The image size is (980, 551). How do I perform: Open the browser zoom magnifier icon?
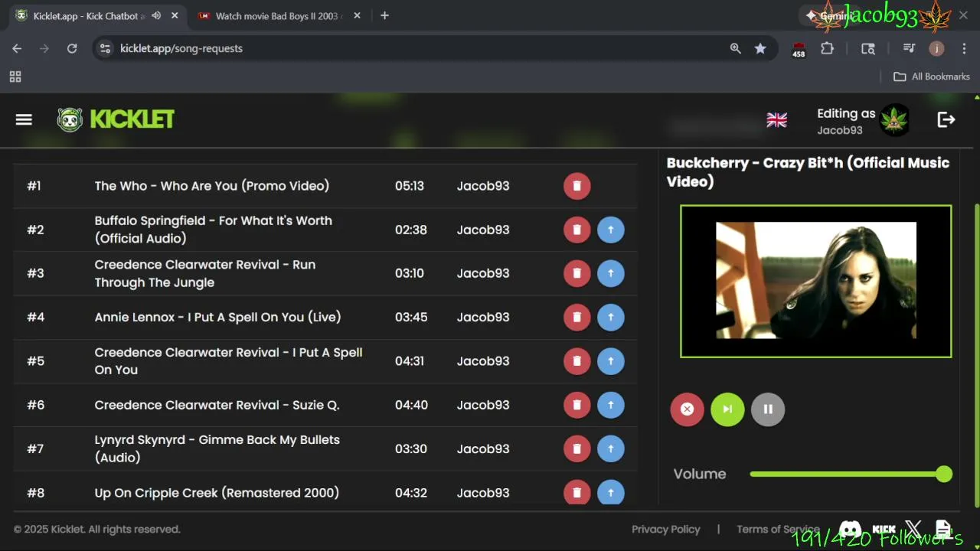(735, 48)
